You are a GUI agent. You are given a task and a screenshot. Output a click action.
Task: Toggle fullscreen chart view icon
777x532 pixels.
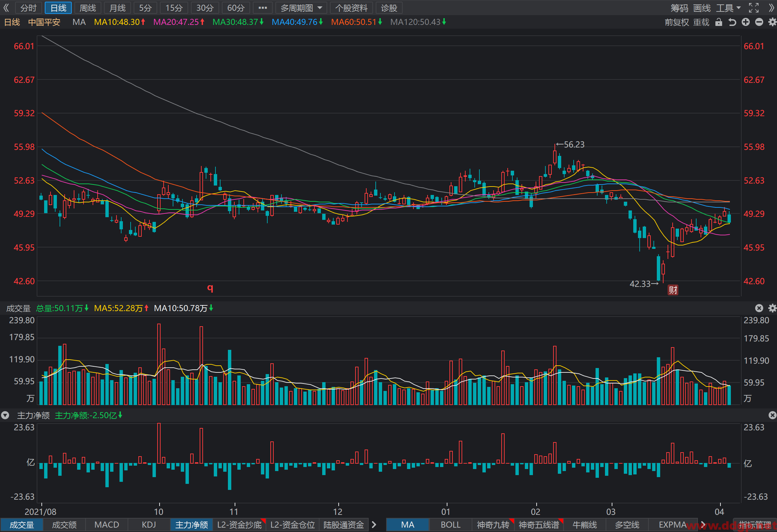(754, 8)
